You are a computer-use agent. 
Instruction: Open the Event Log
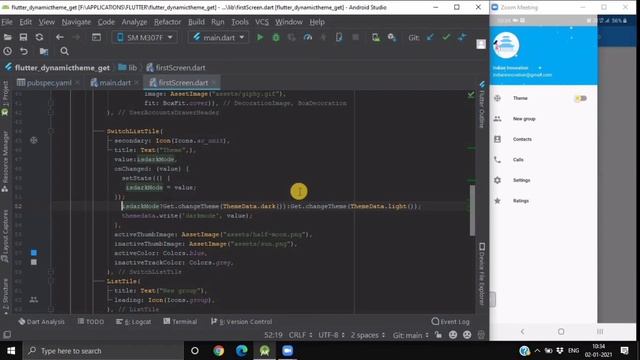click(x=451, y=322)
